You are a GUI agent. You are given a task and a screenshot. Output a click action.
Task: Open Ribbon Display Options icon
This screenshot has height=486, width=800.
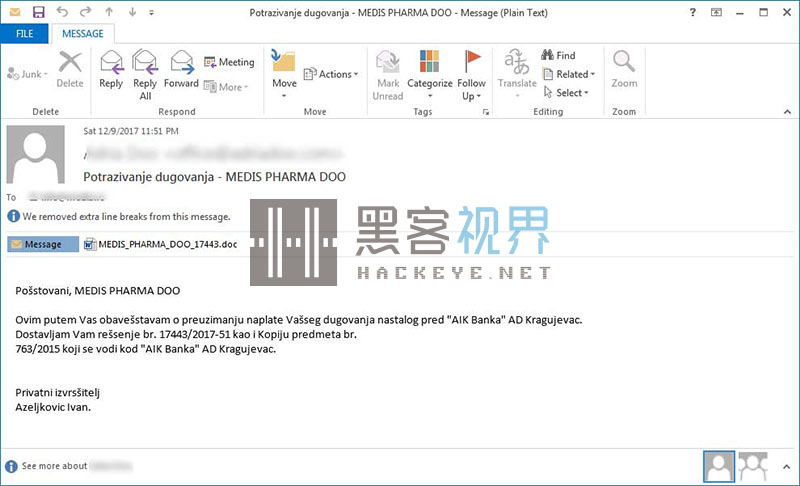716,12
